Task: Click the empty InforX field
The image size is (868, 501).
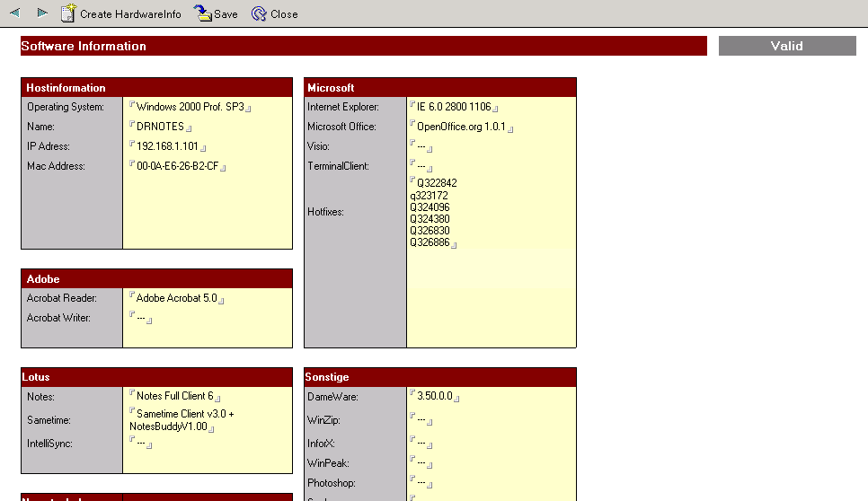Action: coord(421,444)
